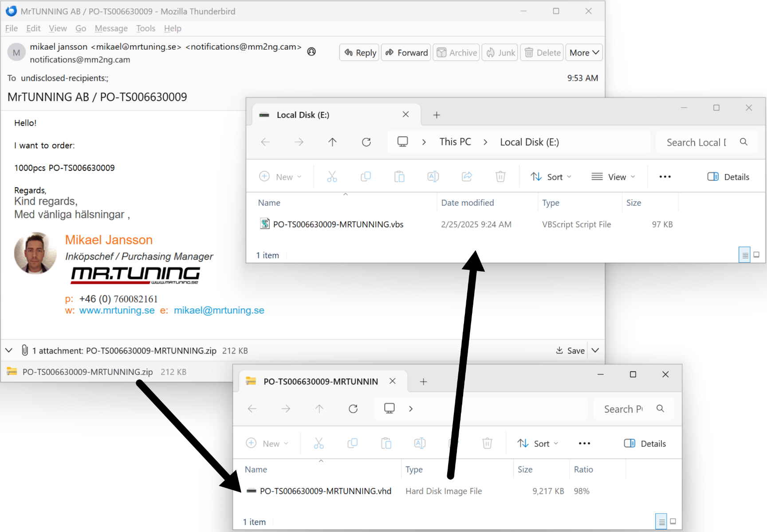This screenshot has height=532, width=767.
Task: Open Thunderbird Message menu
Action: 111,28
